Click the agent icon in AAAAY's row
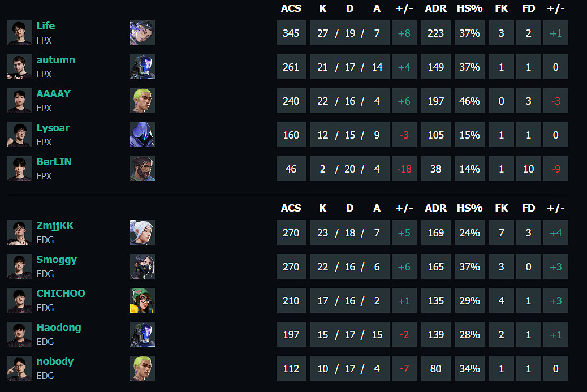This screenshot has width=587, height=392. [142, 101]
